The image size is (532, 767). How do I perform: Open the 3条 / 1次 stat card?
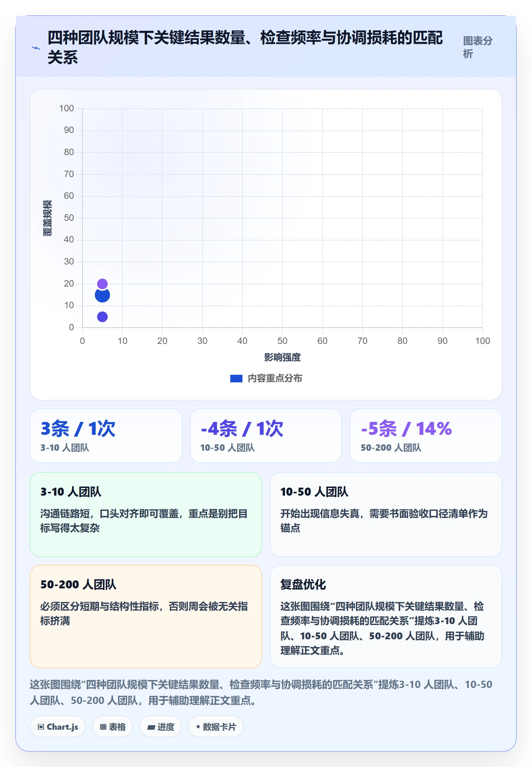pos(106,436)
